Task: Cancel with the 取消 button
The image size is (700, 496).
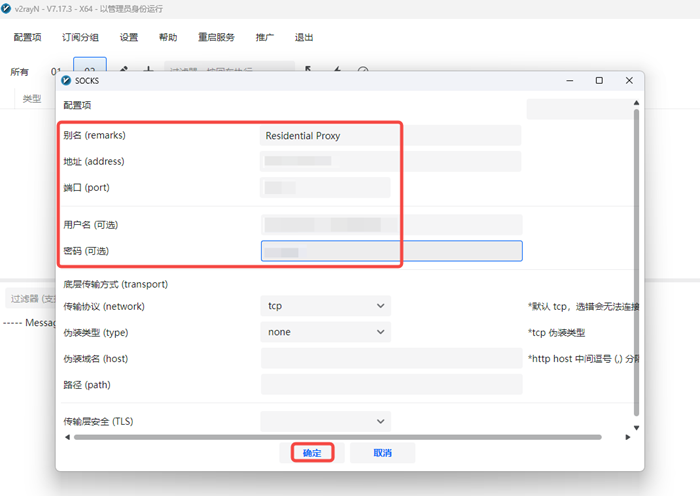Action: 383,453
